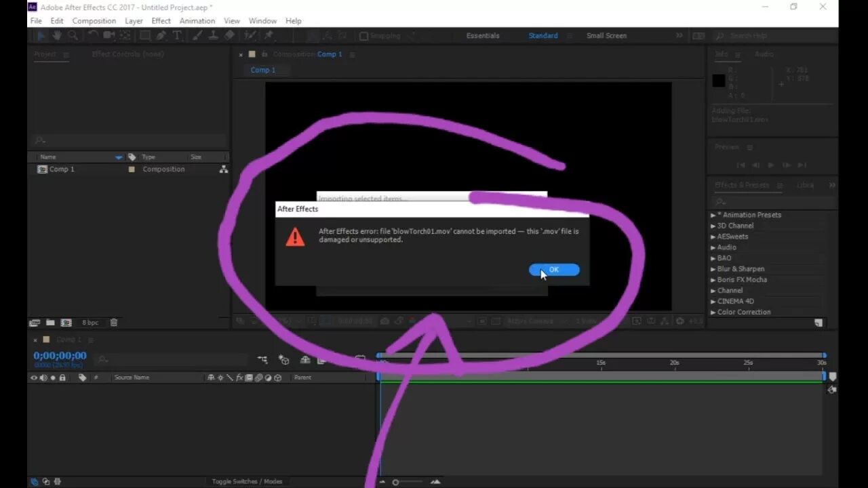This screenshot has height=488, width=868.
Task: Click the Interpret Footage icon
Action: pyautogui.click(x=35, y=323)
